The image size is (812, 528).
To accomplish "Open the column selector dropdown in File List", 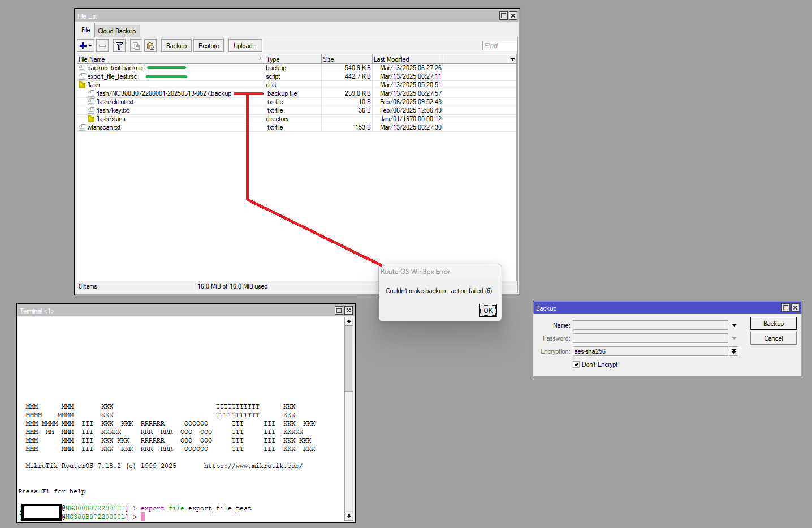I will pyautogui.click(x=512, y=59).
